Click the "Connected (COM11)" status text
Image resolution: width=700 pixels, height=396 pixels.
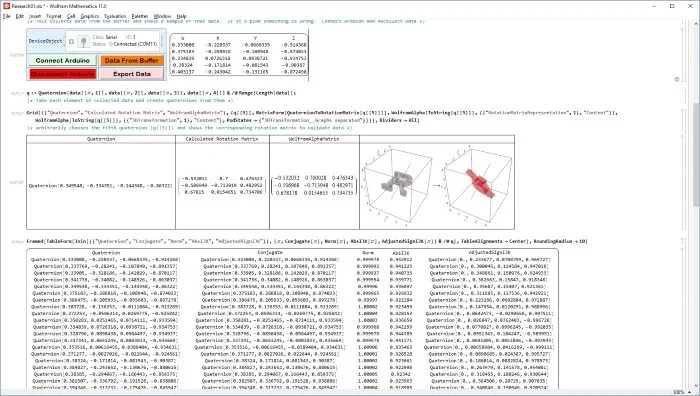[135, 44]
